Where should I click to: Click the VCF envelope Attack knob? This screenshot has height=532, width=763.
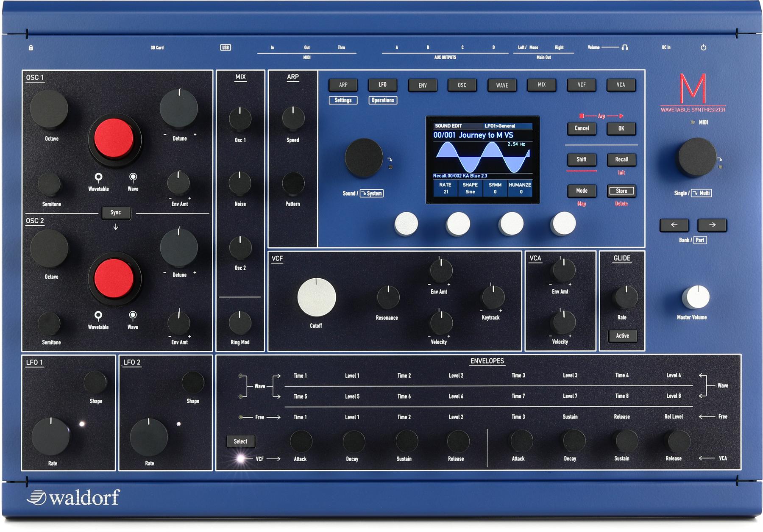(x=301, y=441)
